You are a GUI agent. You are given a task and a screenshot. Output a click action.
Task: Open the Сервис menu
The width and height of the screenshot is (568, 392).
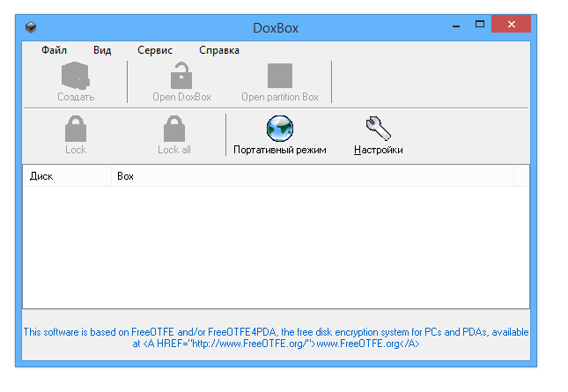point(155,50)
